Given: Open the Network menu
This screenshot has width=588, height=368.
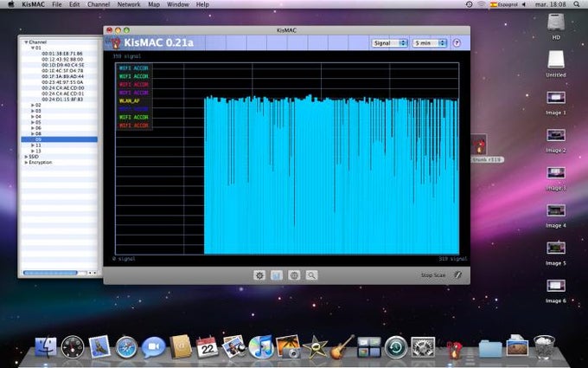Looking at the screenshot, I should tap(129, 4).
